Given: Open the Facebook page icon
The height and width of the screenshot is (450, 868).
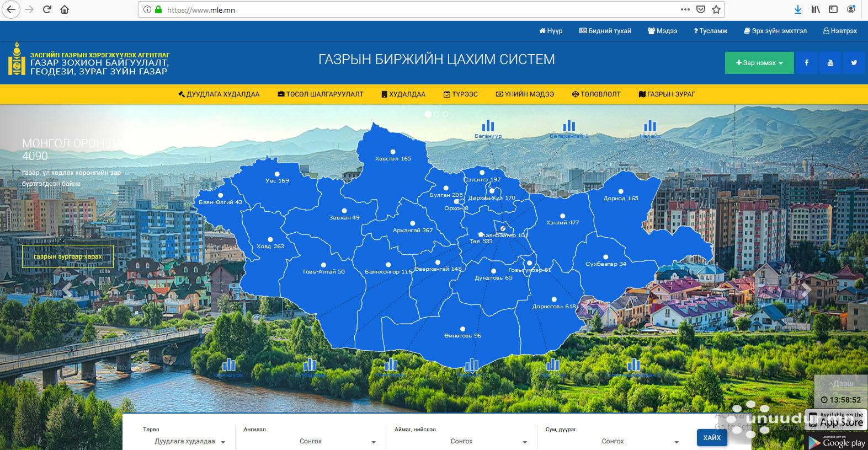Looking at the screenshot, I should point(806,63).
